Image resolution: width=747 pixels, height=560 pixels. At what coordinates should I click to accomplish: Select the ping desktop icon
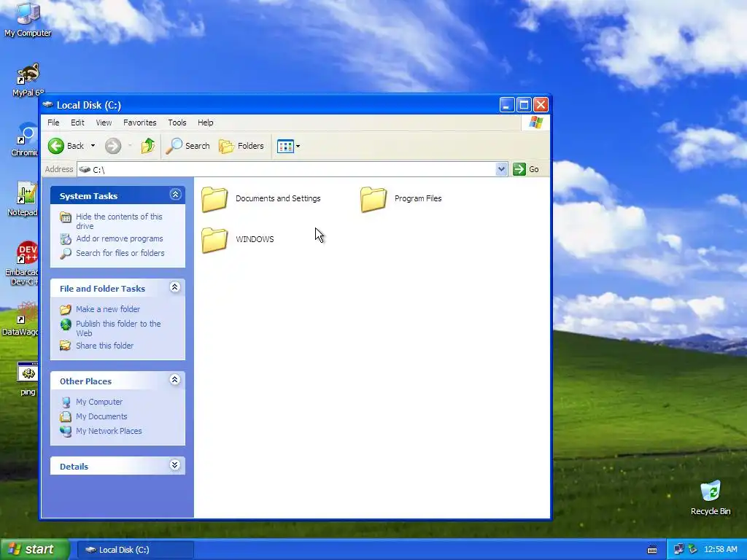[x=28, y=379]
